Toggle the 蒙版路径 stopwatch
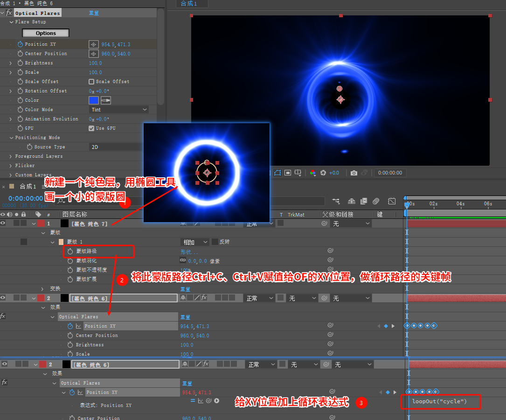 coord(70,251)
